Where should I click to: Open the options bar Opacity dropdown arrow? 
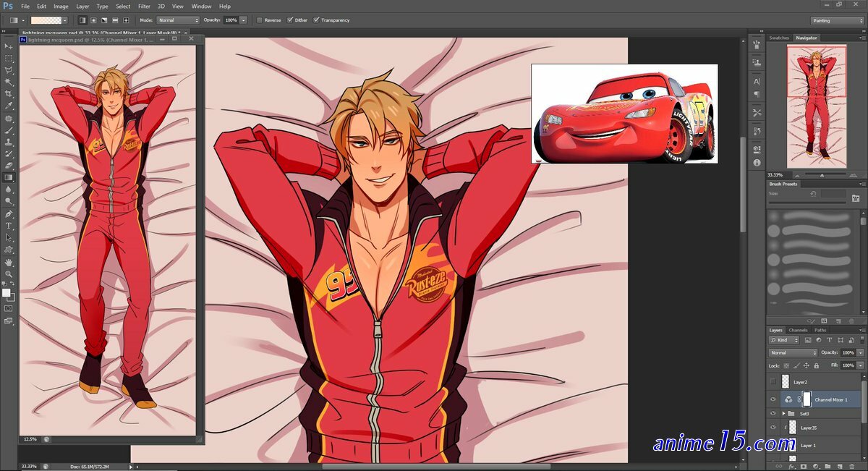(x=243, y=20)
